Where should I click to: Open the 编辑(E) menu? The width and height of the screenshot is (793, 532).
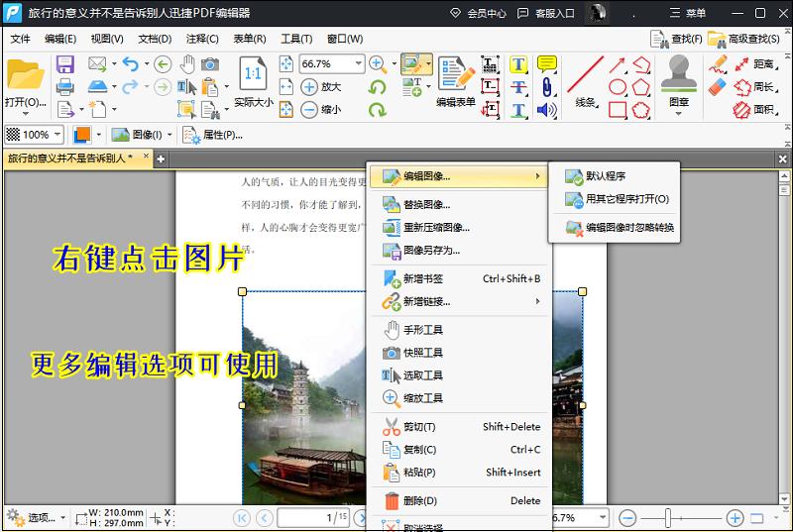pos(60,39)
